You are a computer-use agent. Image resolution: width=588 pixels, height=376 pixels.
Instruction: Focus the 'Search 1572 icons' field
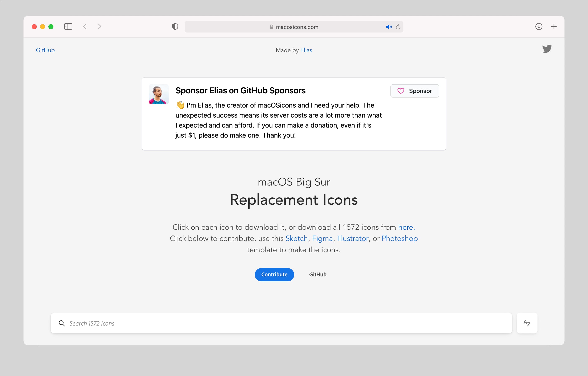[281, 323]
